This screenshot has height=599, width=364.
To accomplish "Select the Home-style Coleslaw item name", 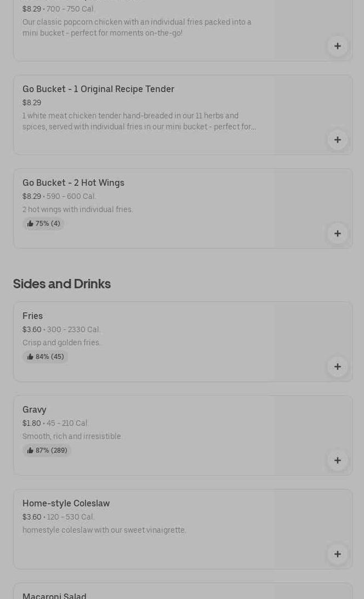I will click(66, 503).
